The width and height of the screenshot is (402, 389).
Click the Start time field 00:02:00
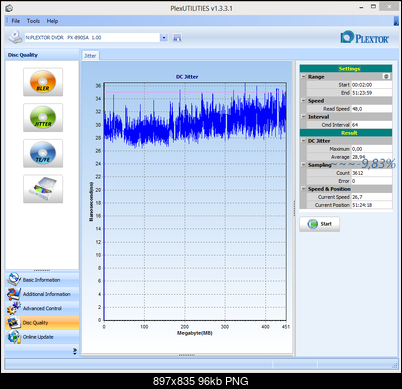pos(372,85)
